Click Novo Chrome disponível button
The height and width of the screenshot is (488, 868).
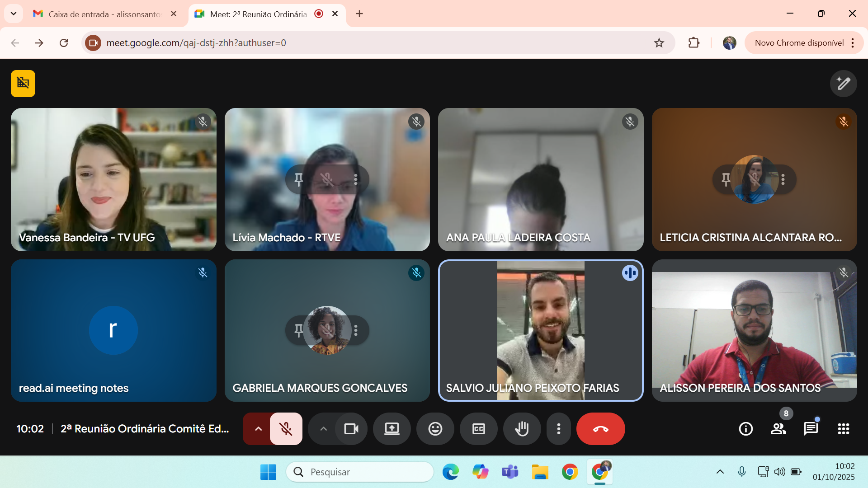point(799,43)
